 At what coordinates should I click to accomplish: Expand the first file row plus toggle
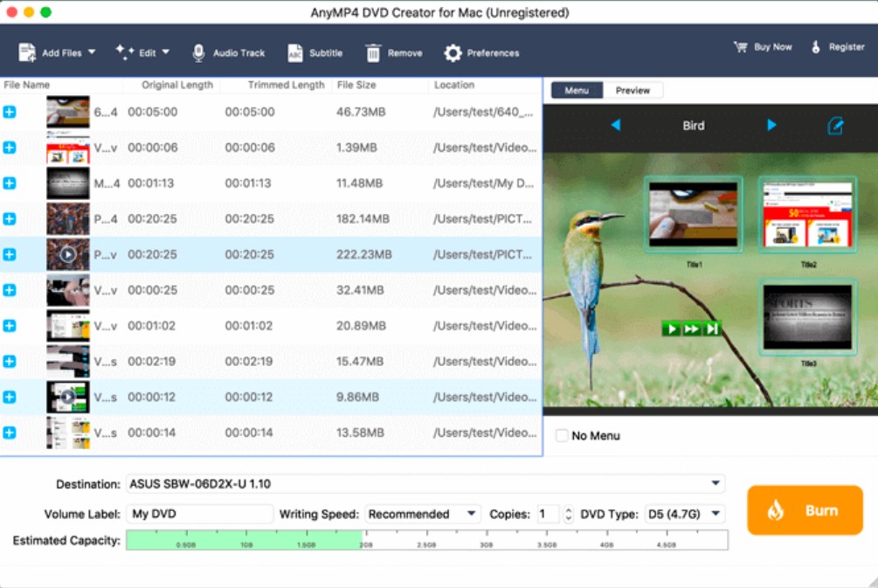[x=10, y=112]
